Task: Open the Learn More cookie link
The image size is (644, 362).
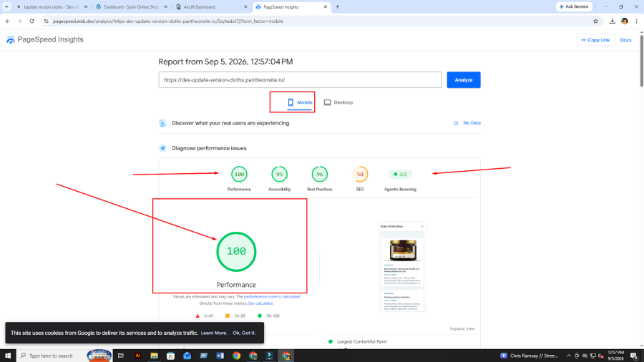Action: click(214, 333)
